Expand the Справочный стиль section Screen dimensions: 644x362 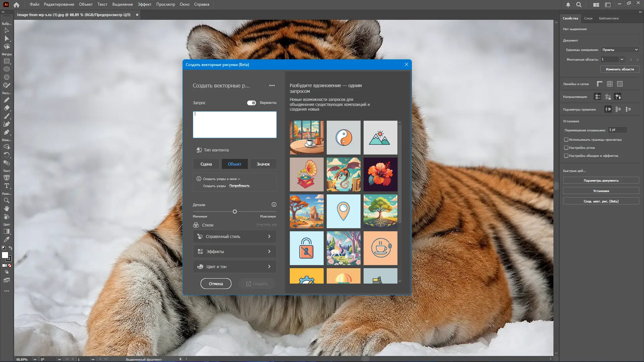pyautogui.click(x=234, y=236)
